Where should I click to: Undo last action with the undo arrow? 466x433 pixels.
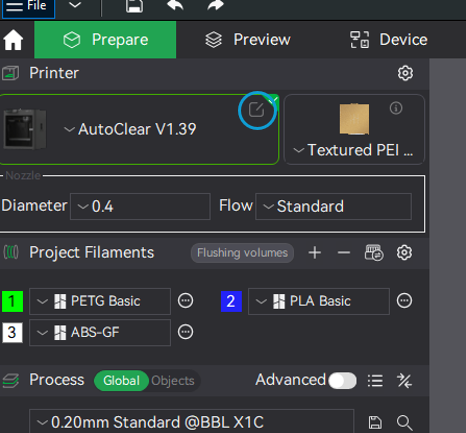[x=175, y=5]
